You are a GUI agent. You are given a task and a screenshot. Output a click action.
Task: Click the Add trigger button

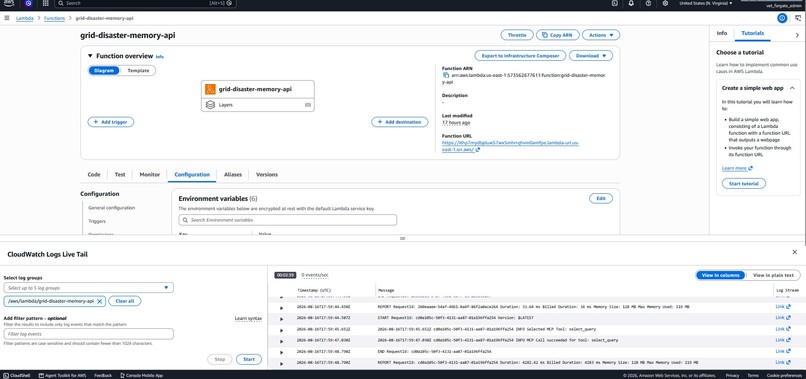[x=111, y=122]
